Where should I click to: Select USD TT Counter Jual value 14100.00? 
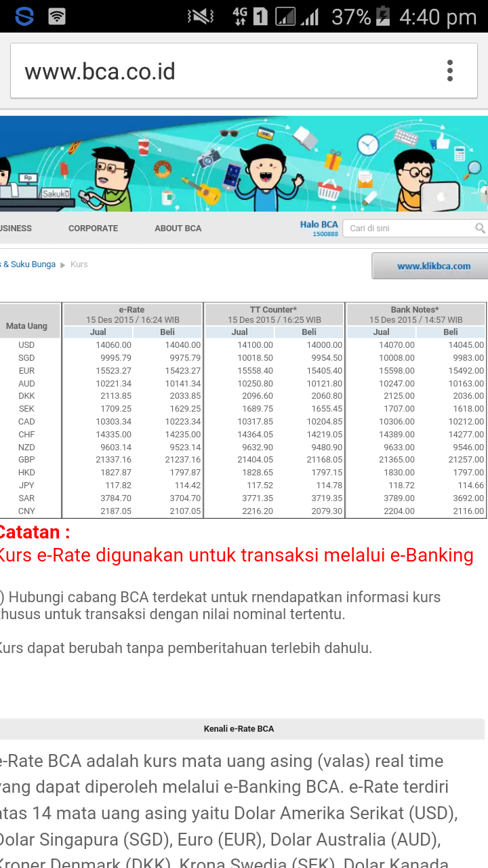pyautogui.click(x=255, y=345)
